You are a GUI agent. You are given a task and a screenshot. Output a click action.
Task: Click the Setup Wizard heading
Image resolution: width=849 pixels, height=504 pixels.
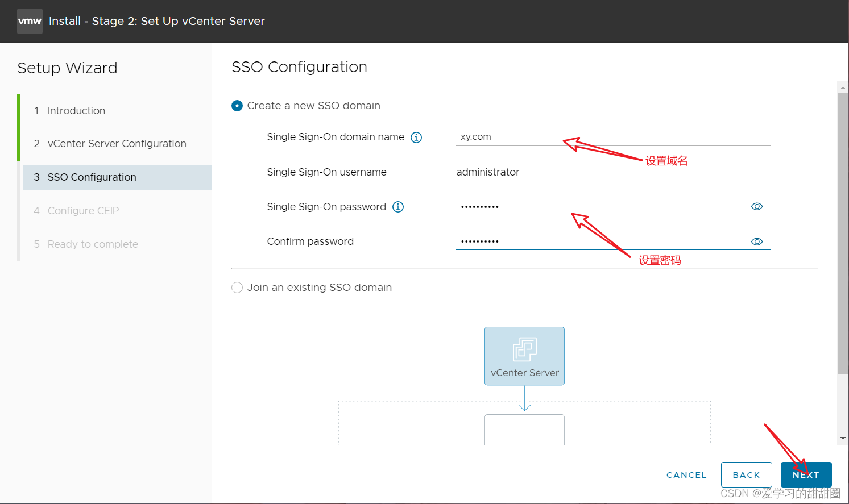pos(67,68)
